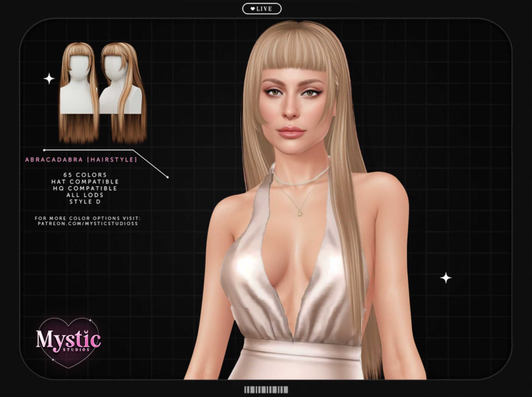Click the sparkle star at lower right
Viewport: 532px width, 397px height.
tap(446, 278)
